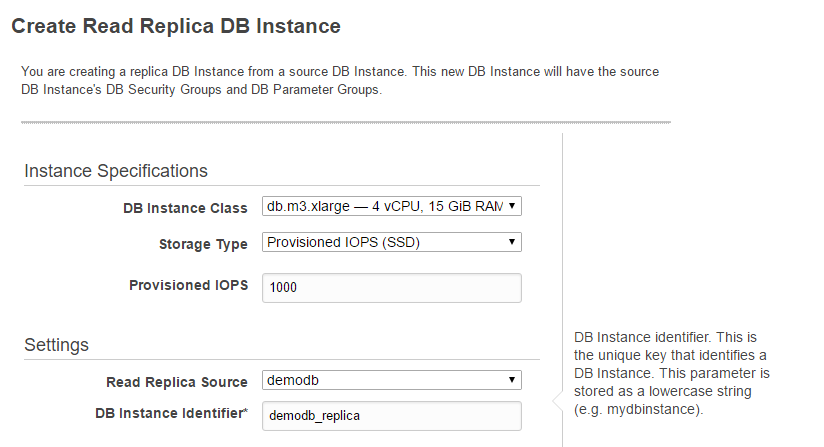Click the Storage Type dropdown arrow
This screenshot has width=824, height=447.
tap(511, 242)
